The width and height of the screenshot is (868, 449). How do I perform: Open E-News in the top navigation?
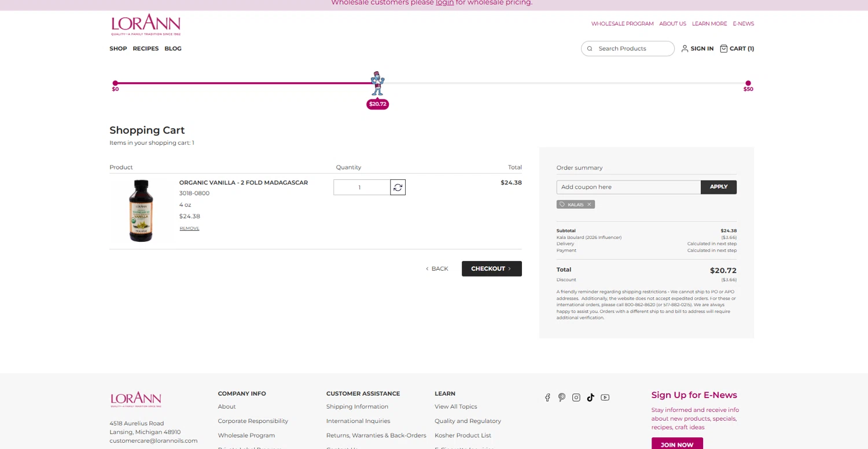pos(743,24)
